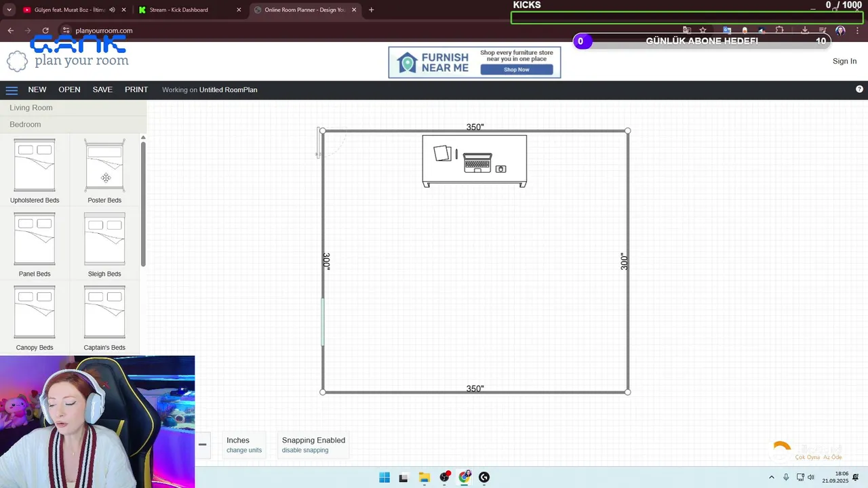
Task: Go back in browser
Action: click(x=10, y=30)
